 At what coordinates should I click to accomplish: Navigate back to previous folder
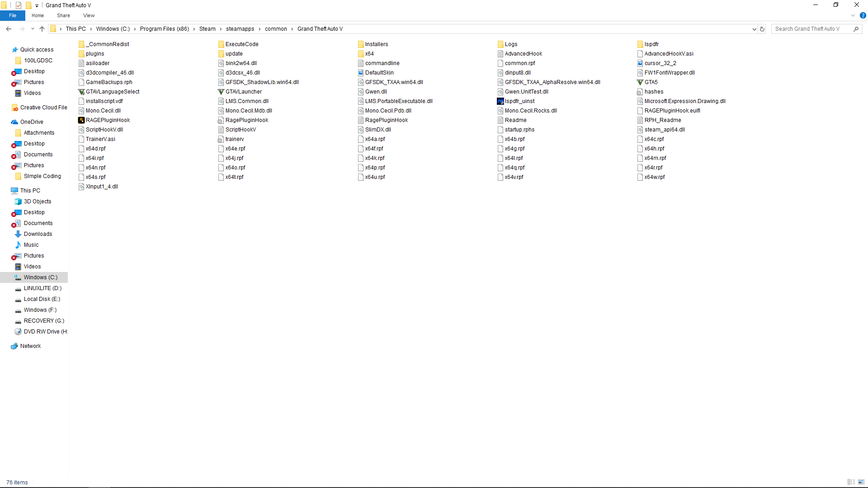(x=9, y=29)
